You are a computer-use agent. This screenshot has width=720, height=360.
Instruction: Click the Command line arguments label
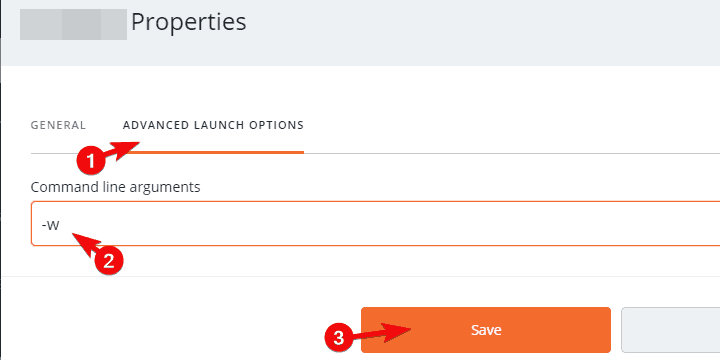pos(115,187)
